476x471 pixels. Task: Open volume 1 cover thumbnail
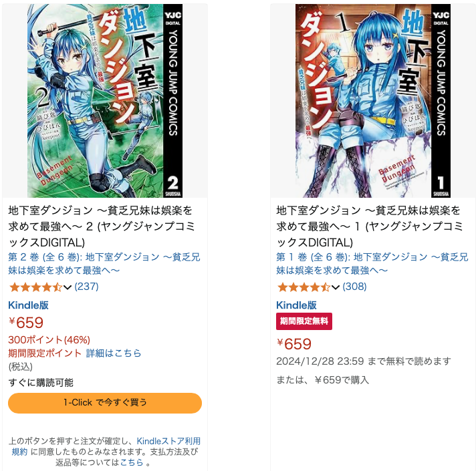373,101
